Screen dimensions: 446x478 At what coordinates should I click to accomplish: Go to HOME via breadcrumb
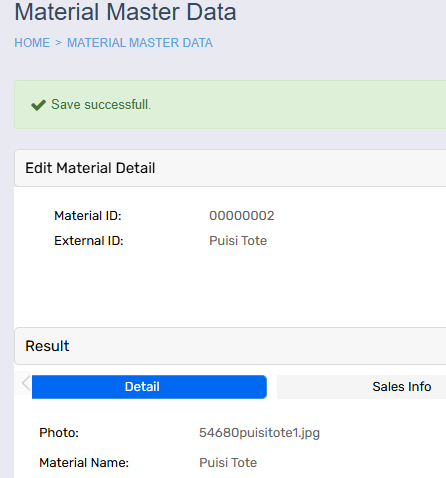[32, 43]
